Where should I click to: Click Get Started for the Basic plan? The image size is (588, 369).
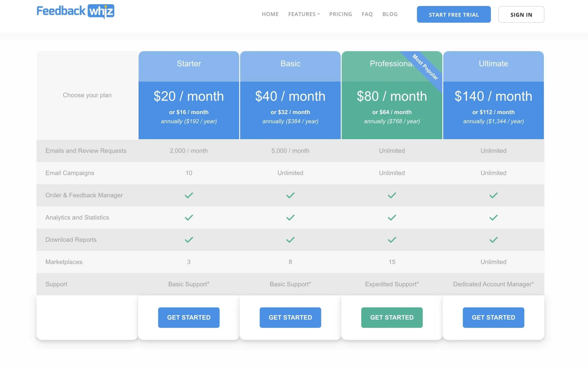[x=290, y=317]
